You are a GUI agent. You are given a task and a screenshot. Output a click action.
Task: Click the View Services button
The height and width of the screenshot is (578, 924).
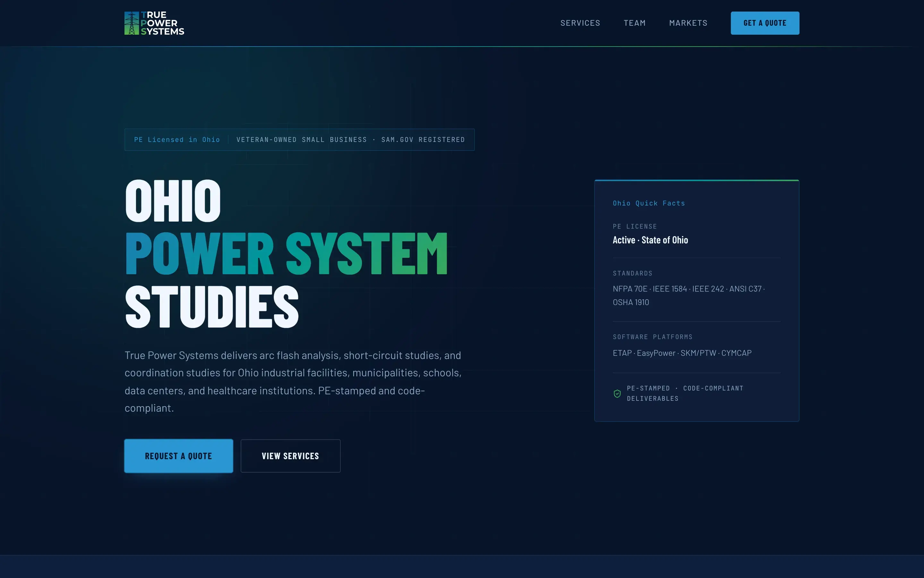point(291,456)
